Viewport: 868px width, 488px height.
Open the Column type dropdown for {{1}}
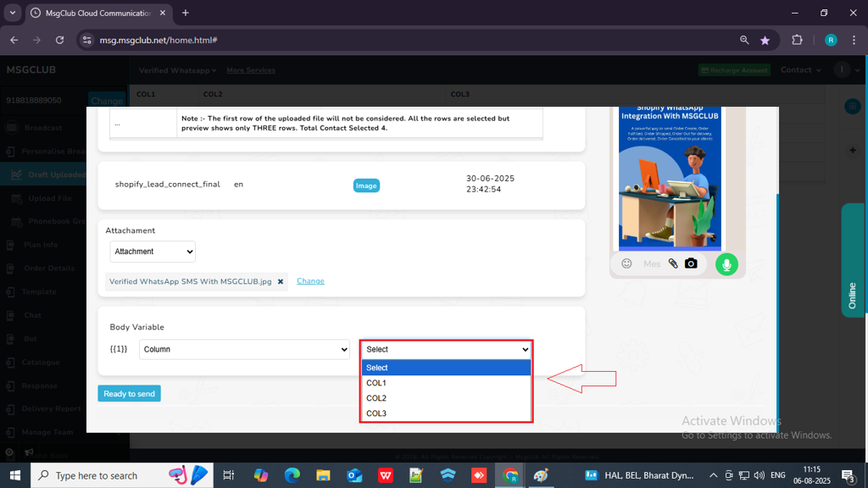[x=244, y=350]
